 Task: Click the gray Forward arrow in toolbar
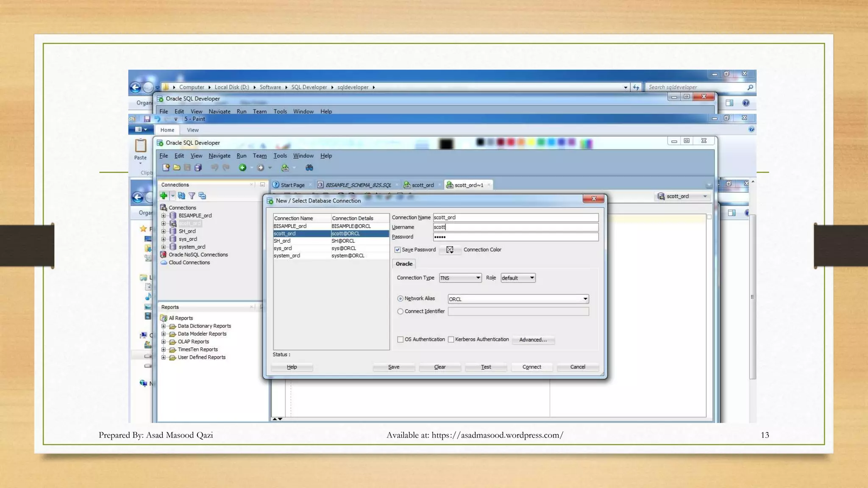pos(261,167)
